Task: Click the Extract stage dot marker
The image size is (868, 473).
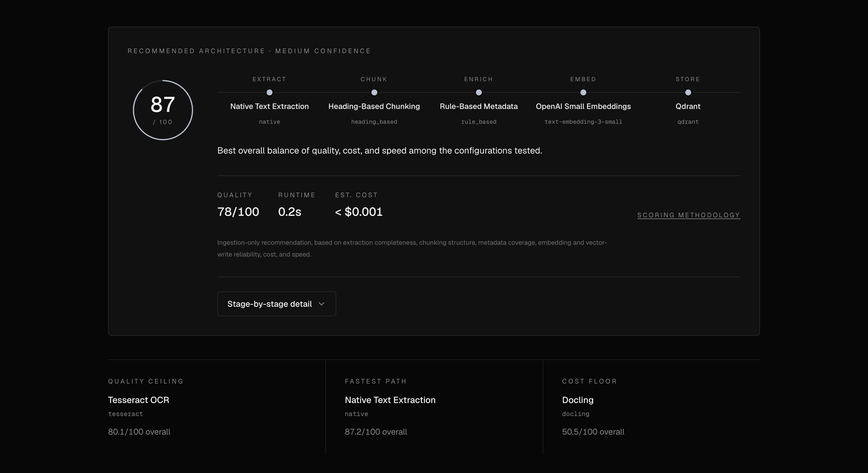Action: point(269,92)
